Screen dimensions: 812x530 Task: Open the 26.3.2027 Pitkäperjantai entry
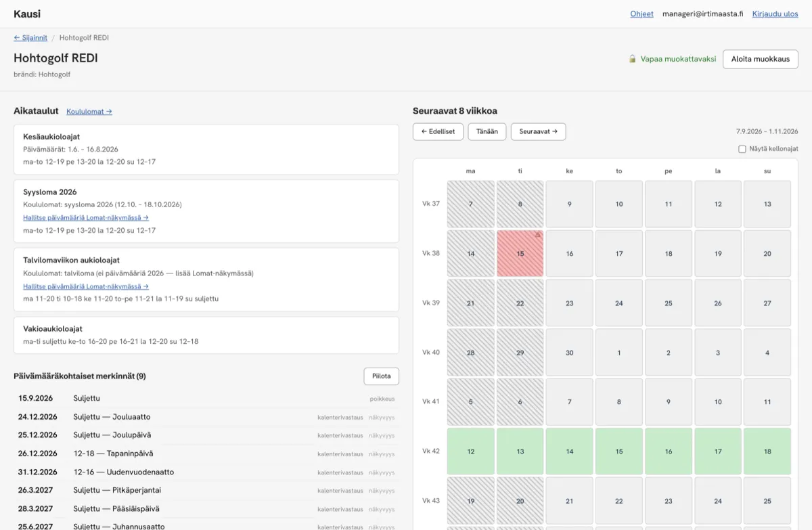pyautogui.click(x=206, y=490)
